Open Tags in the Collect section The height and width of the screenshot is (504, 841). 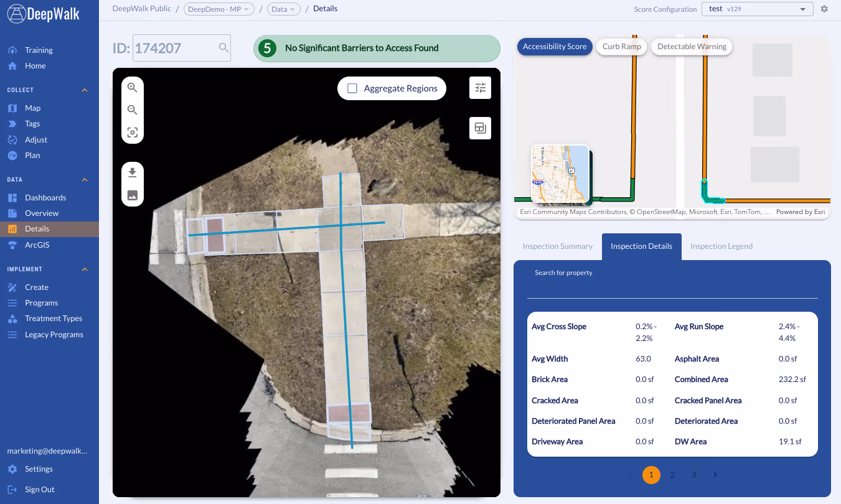pos(32,124)
